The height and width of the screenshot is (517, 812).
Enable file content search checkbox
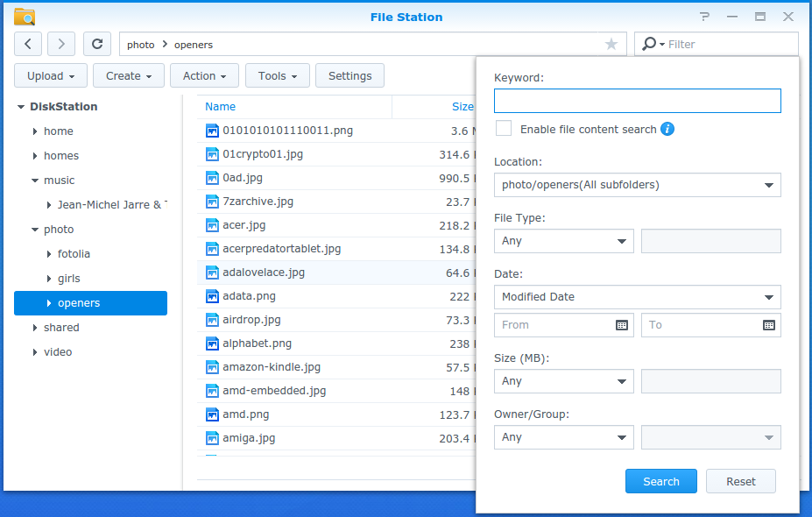504,128
